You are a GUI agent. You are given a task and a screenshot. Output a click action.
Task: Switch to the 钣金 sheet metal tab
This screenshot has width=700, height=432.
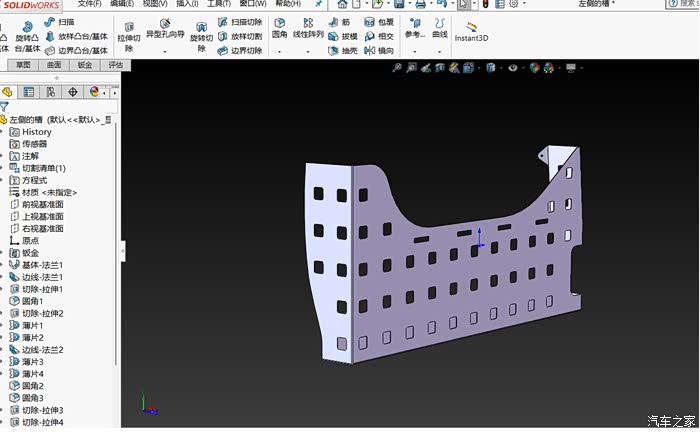(x=84, y=65)
